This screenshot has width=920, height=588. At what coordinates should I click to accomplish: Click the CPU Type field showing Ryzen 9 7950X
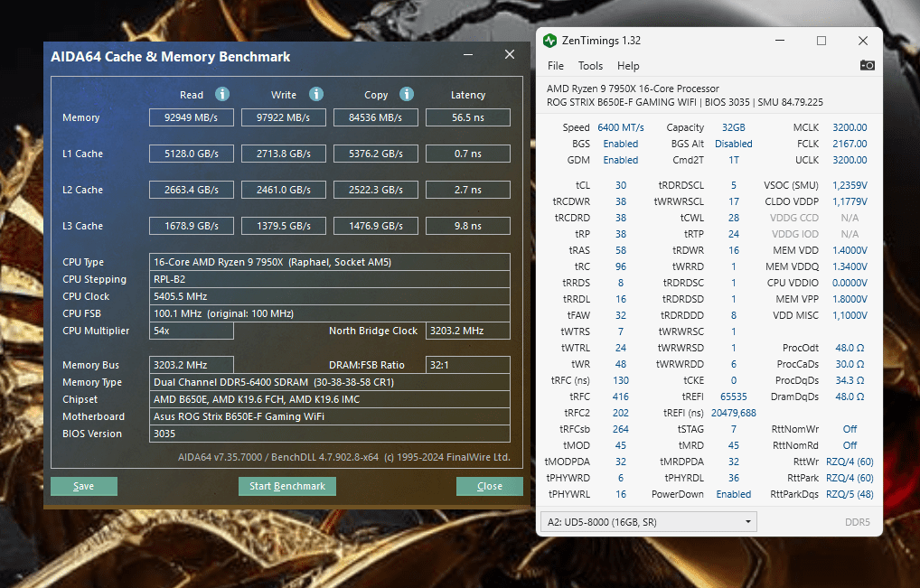[329, 262]
